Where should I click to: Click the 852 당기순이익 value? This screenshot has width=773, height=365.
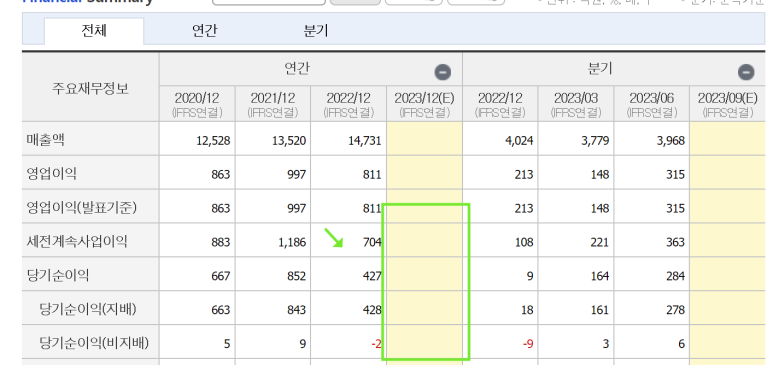pos(296,276)
